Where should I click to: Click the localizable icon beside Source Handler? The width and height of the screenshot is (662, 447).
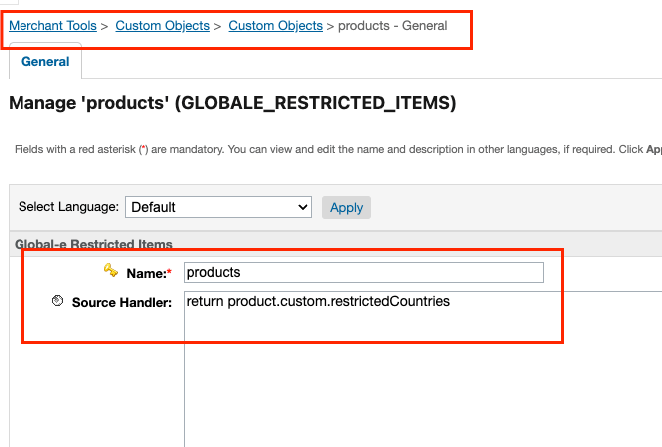pyautogui.click(x=57, y=301)
